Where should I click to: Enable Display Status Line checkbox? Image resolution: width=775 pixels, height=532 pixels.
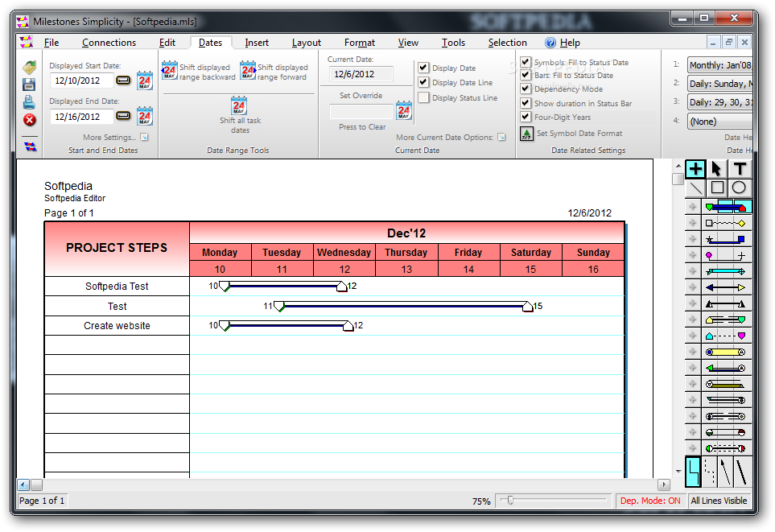(x=423, y=97)
